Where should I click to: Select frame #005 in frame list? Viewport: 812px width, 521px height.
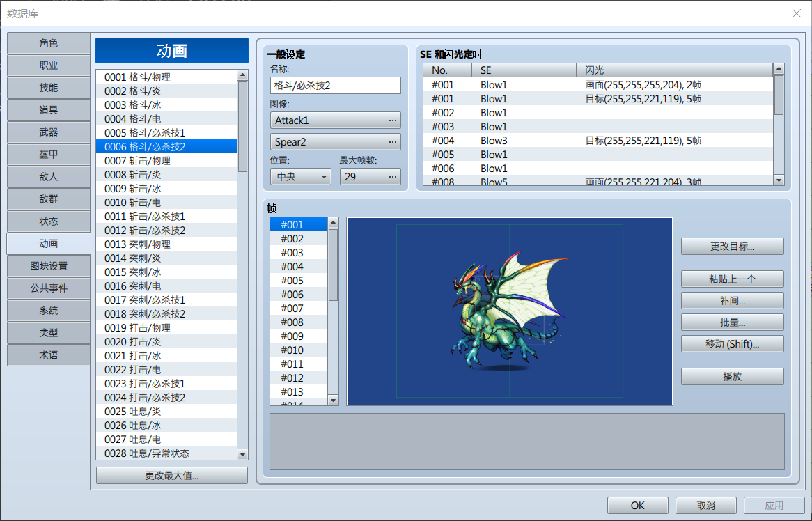299,281
